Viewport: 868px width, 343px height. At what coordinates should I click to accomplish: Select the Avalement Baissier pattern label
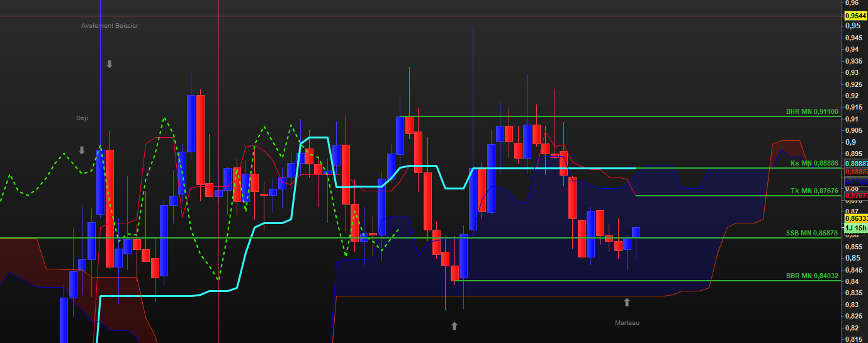coord(110,26)
